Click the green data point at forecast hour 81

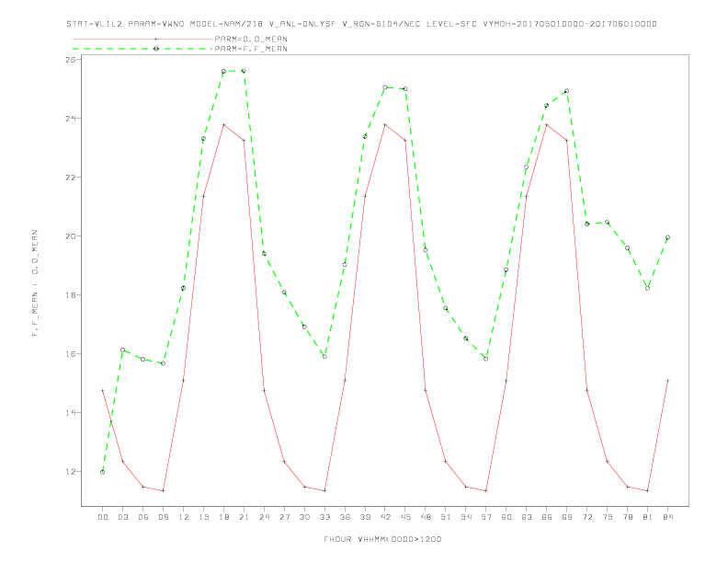pyautogui.click(x=648, y=289)
